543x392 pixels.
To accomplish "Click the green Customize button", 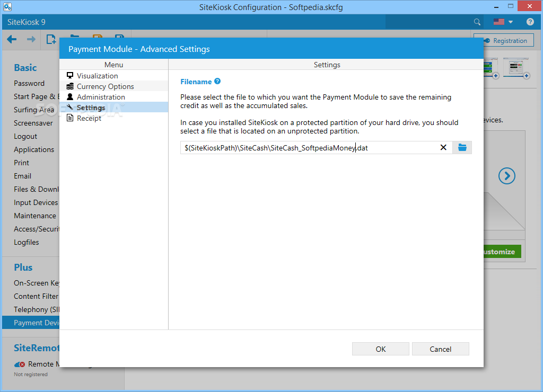I will (502, 252).
